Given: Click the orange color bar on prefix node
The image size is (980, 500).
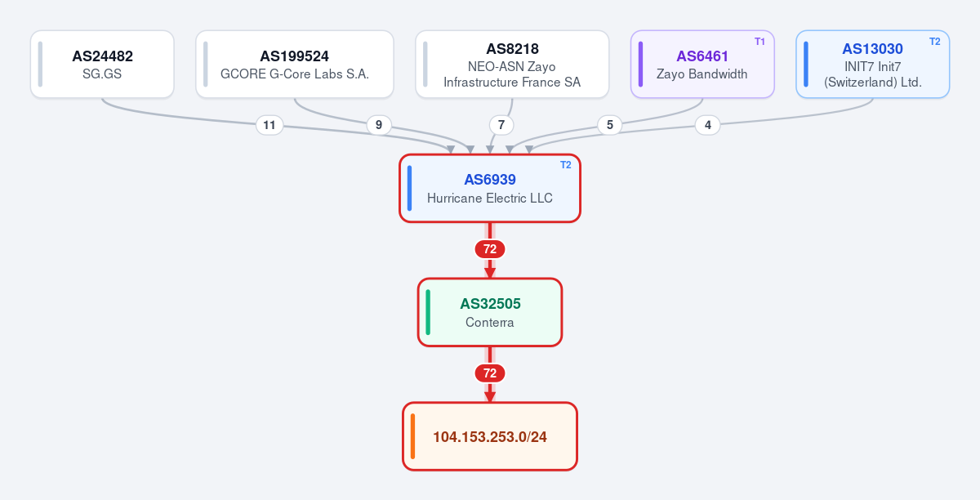Looking at the screenshot, I should pyautogui.click(x=412, y=436).
